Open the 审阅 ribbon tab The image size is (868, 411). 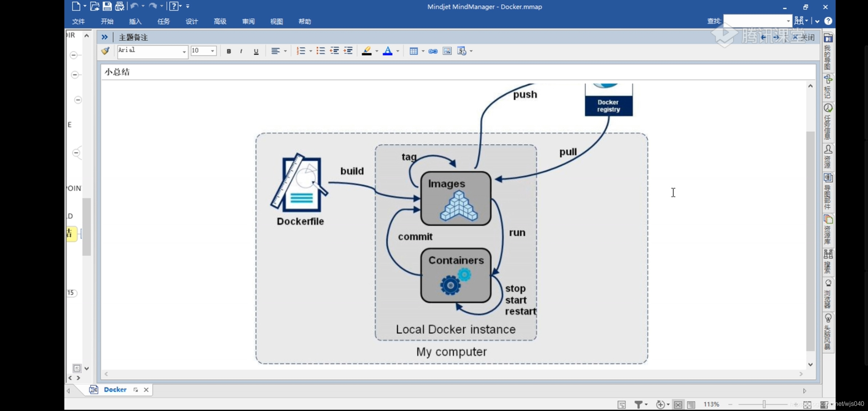[248, 21]
